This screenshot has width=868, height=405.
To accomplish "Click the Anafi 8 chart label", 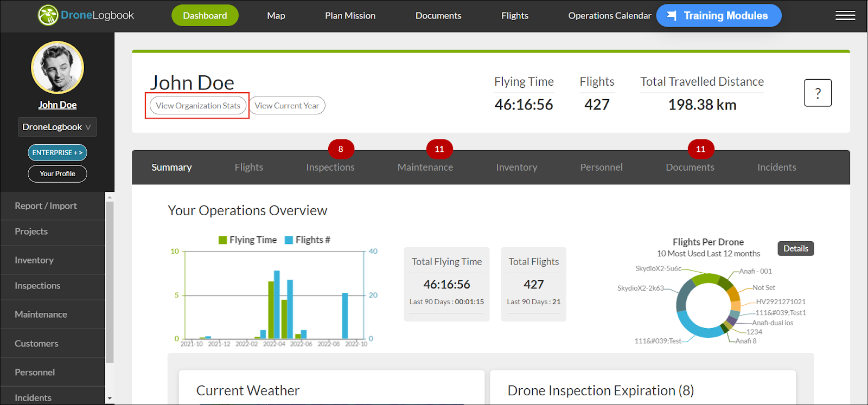I will [746, 341].
